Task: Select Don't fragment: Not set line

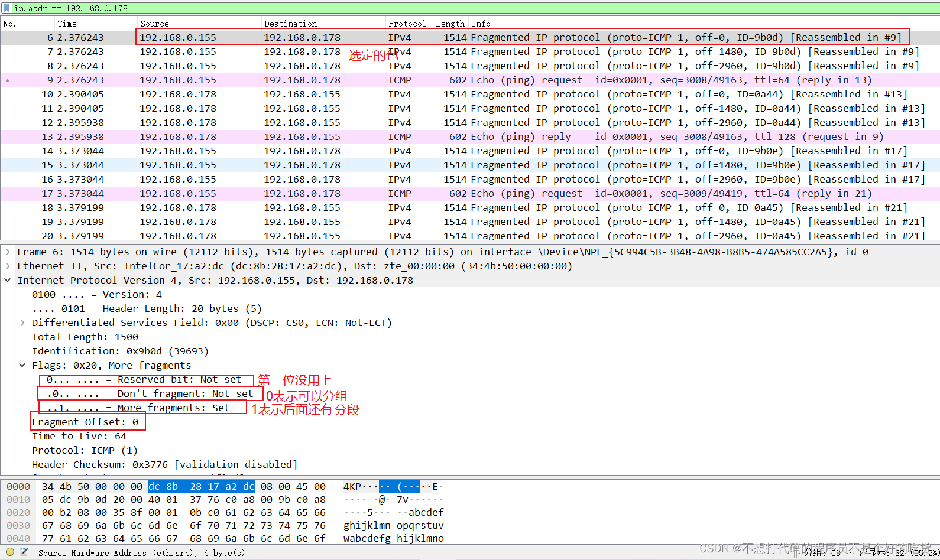Action: coord(150,393)
